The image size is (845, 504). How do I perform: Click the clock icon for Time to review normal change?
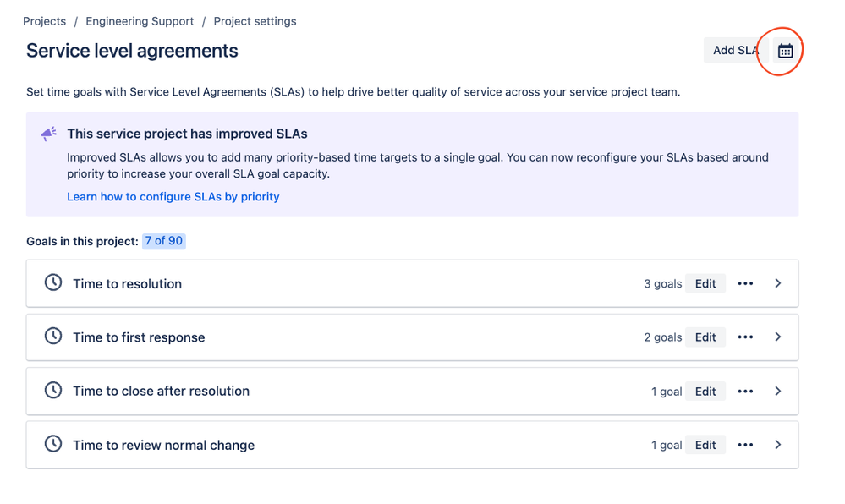[x=53, y=444]
